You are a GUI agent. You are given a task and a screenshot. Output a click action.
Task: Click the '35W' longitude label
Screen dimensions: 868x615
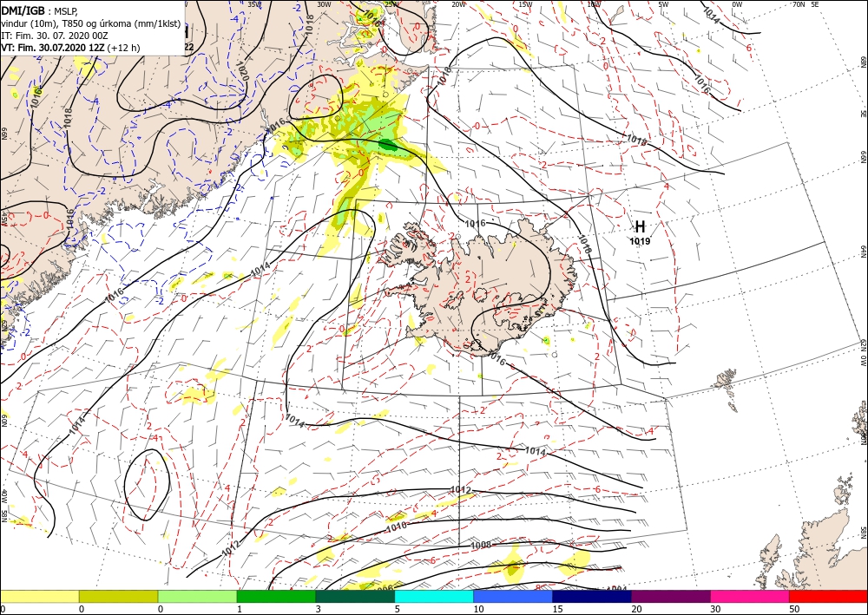pyautogui.click(x=254, y=4)
